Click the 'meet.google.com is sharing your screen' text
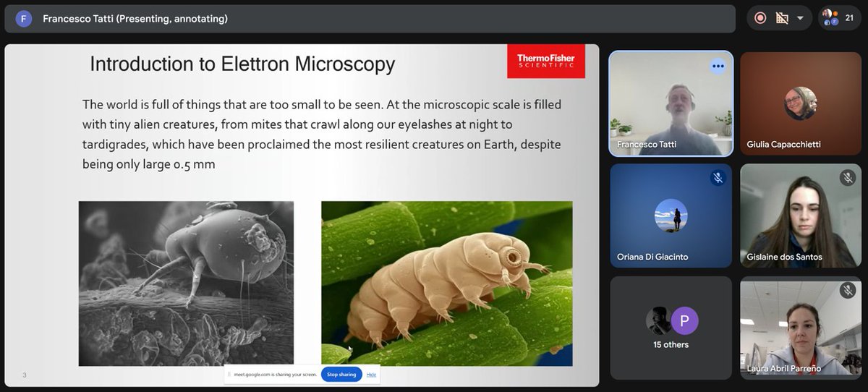The image size is (868, 392). 274,375
